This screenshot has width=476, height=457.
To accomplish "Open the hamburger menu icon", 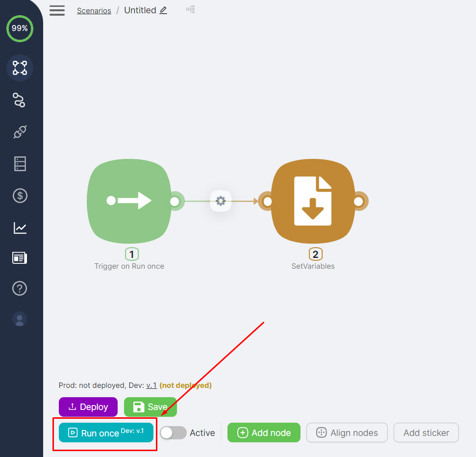I will (57, 10).
